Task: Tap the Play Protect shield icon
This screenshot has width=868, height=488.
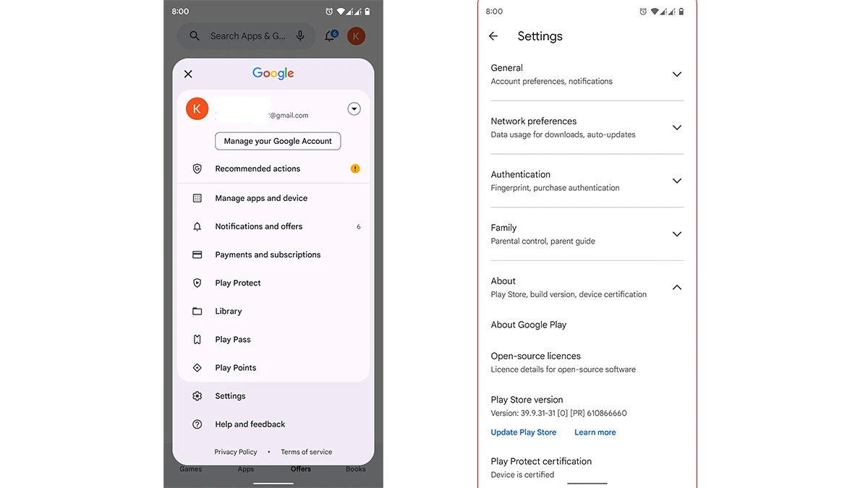Action: 197,283
